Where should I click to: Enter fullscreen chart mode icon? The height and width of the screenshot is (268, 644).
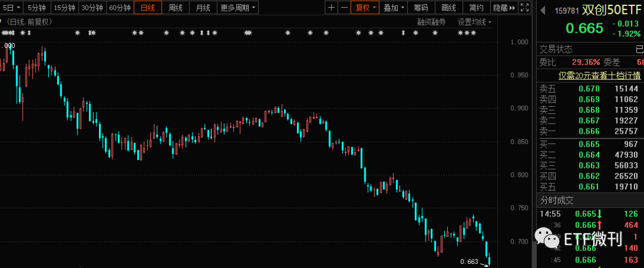coord(524,8)
